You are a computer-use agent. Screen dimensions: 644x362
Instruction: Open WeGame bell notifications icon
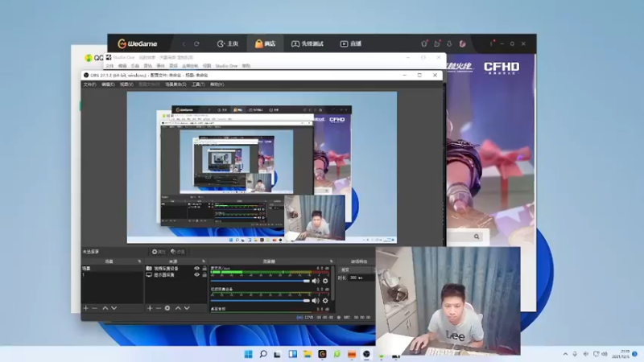(x=424, y=43)
